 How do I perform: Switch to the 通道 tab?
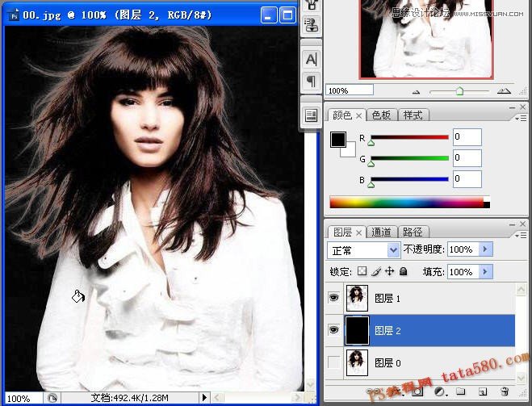coord(381,232)
